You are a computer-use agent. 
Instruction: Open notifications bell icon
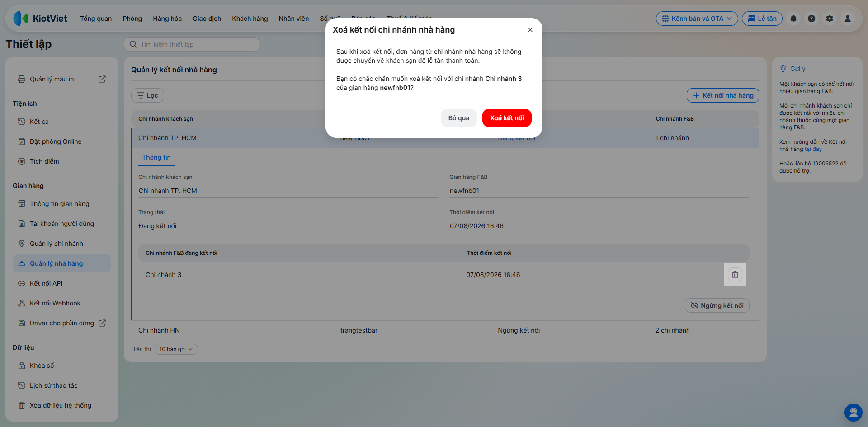tap(793, 19)
